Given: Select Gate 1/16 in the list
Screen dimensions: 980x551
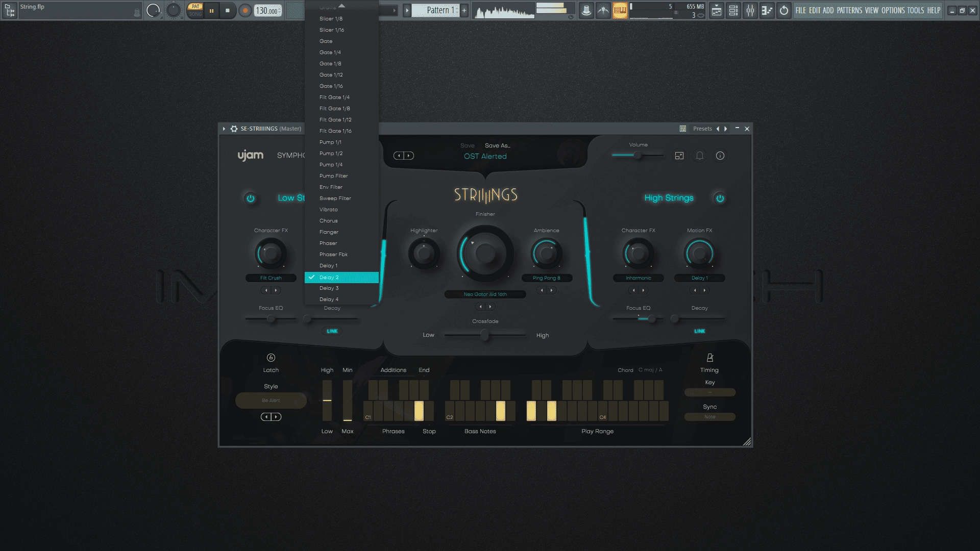Looking at the screenshot, I should click(341, 86).
